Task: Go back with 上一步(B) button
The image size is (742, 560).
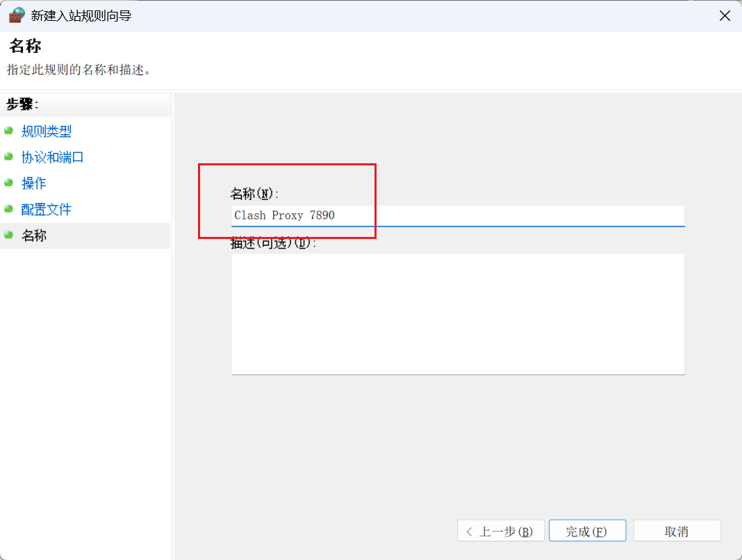Action: click(x=500, y=532)
